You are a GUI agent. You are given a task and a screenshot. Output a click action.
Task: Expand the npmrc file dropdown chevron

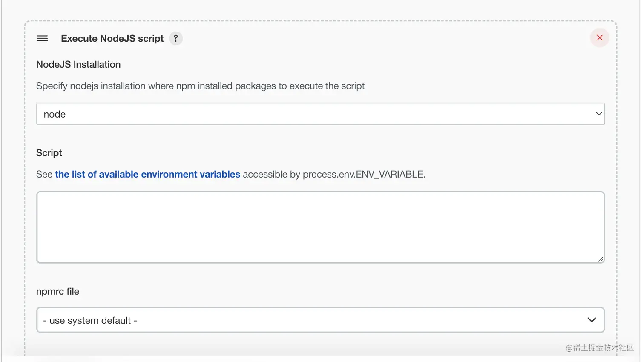click(591, 320)
